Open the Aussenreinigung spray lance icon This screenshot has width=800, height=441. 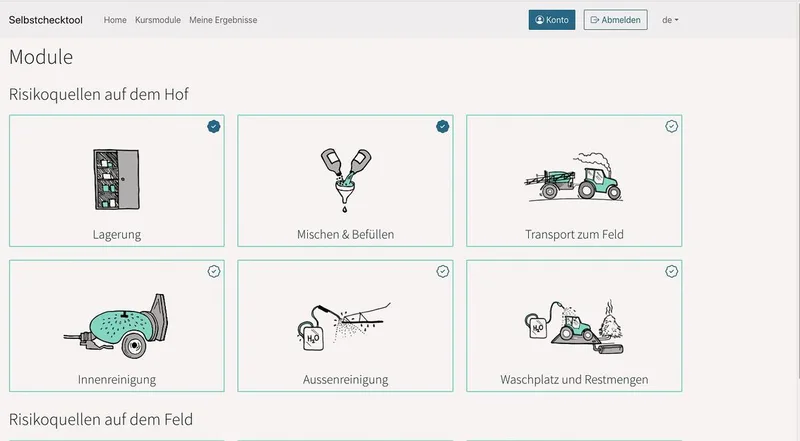[343, 327]
